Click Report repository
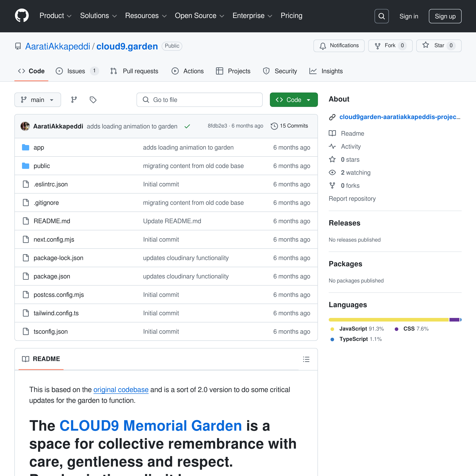Viewport: 476px width, 476px height. [x=352, y=198]
